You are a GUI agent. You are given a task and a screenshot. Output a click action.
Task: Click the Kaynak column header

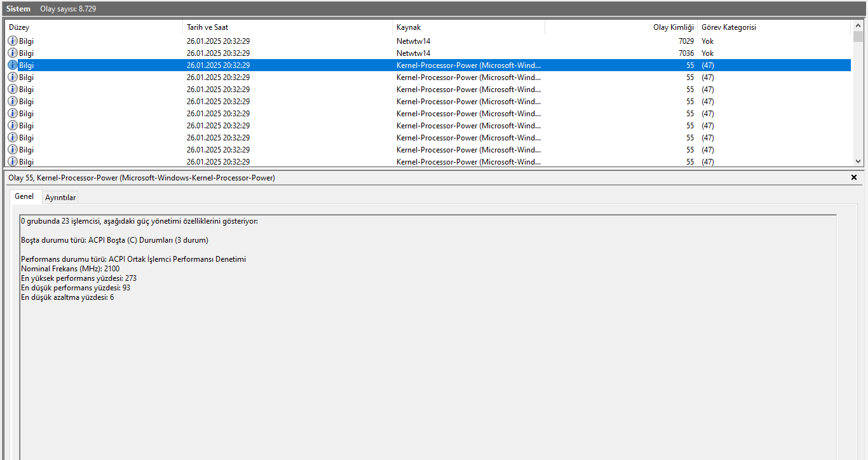click(x=469, y=27)
